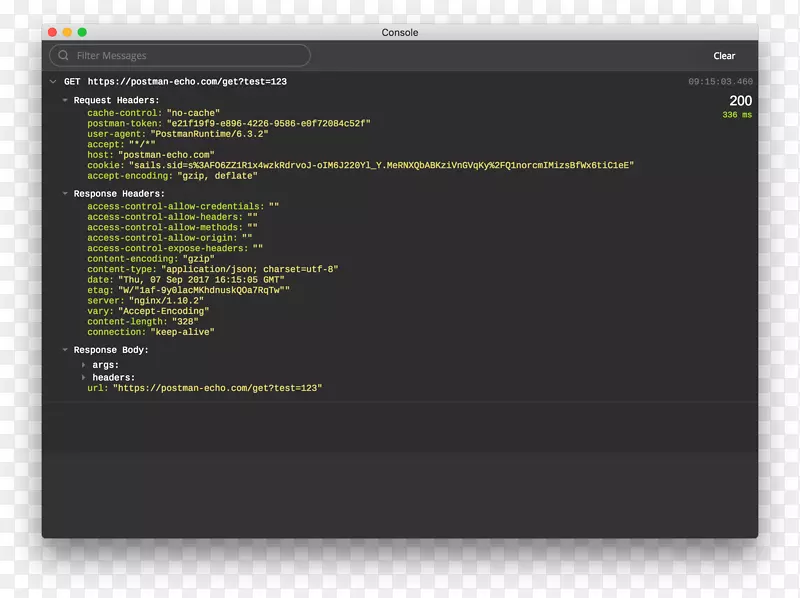This screenshot has height=598, width=800.
Task: Click the Filter Messages input field
Action: click(x=180, y=55)
